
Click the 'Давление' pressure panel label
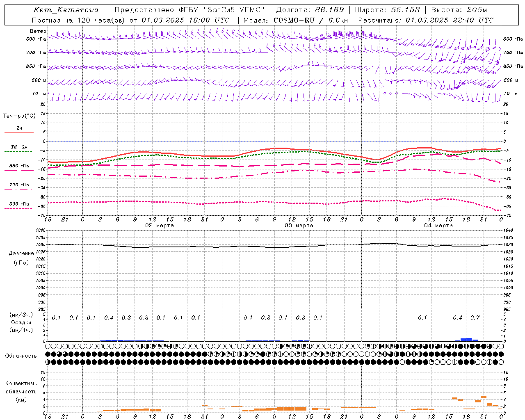[x=21, y=253]
